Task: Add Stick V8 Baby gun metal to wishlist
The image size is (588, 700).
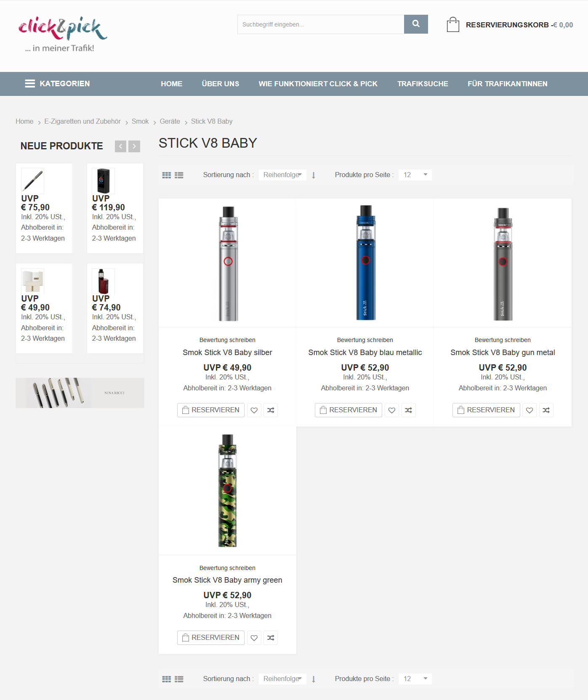Action: click(529, 410)
